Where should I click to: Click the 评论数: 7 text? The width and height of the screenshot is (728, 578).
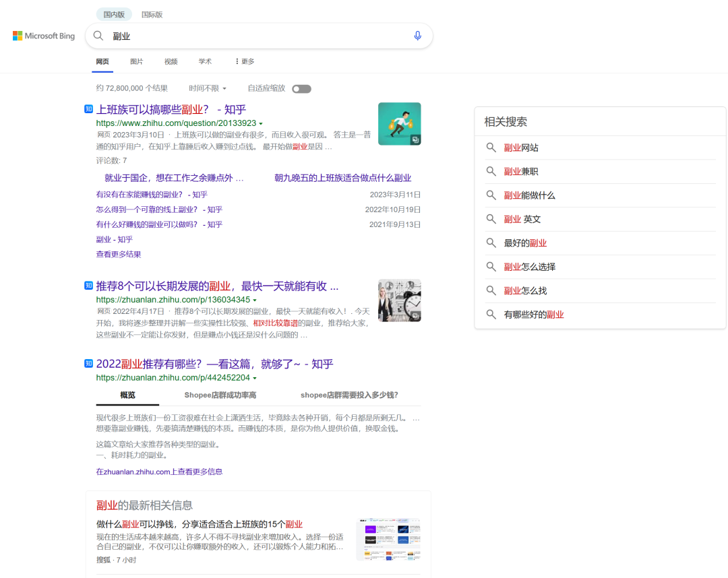point(111,160)
